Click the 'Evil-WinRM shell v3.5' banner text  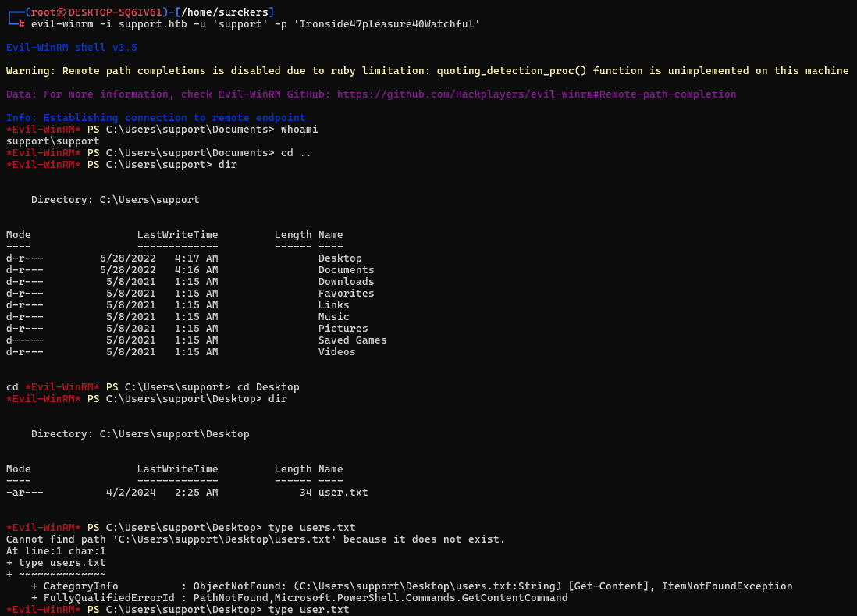coord(72,48)
